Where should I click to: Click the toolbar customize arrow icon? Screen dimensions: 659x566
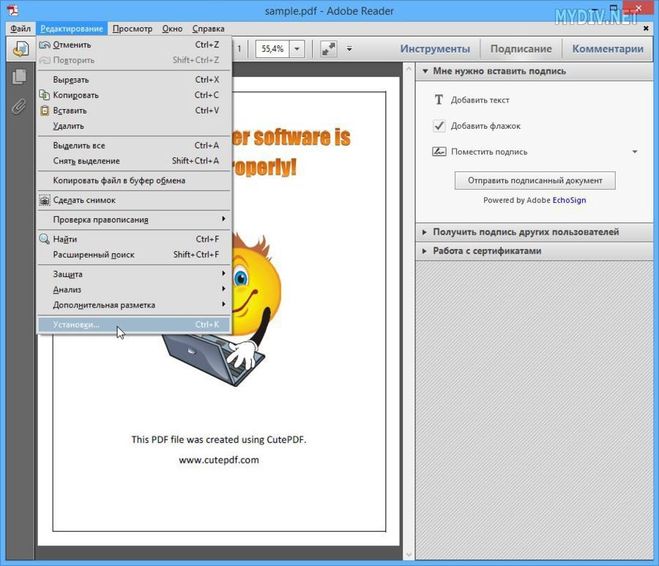[x=349, y=49]
